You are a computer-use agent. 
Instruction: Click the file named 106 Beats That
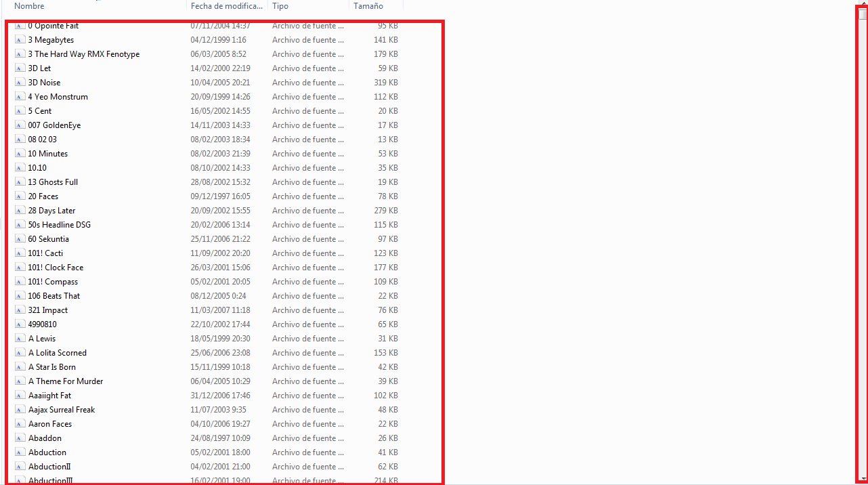coord(53,296)
